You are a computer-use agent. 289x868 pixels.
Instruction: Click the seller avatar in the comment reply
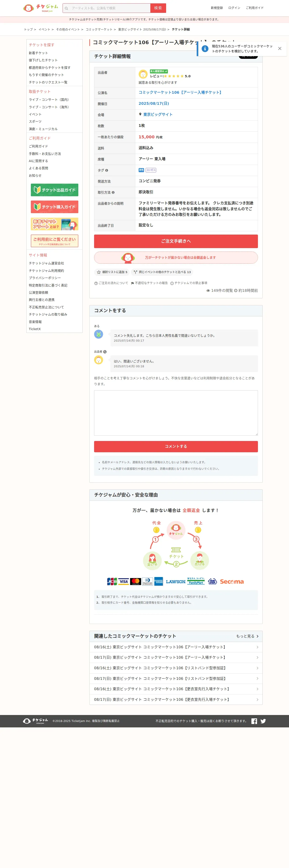tap(99, 360)
